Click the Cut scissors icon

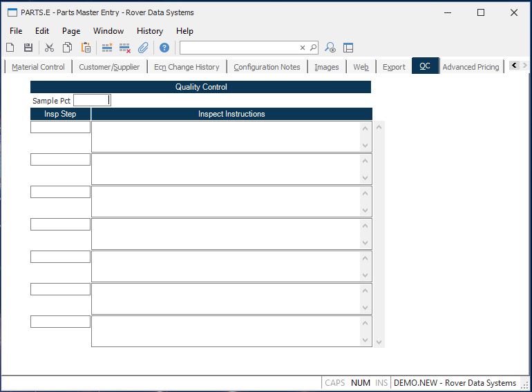49,48
